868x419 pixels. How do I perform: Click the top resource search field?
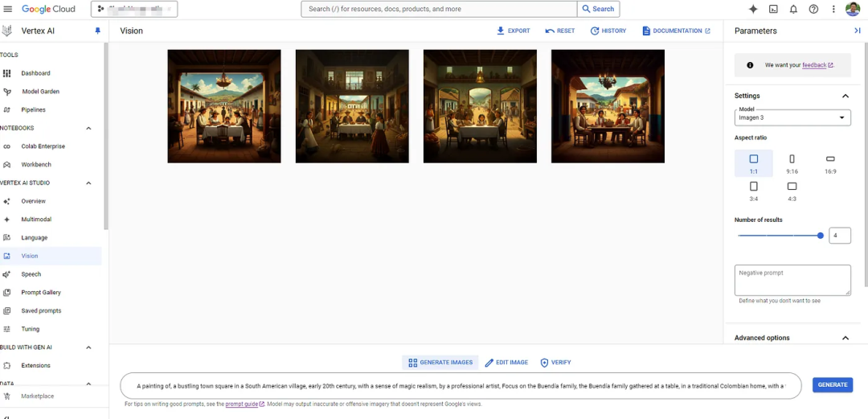pyautogui.click(x=439, y=9)
